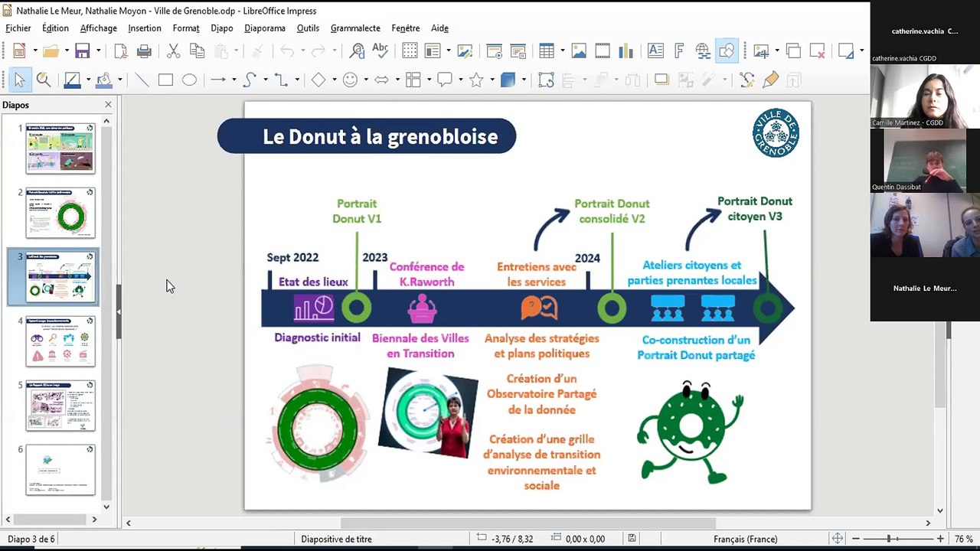
Task: Insert Text Box icon
Action: pos(655,51)
